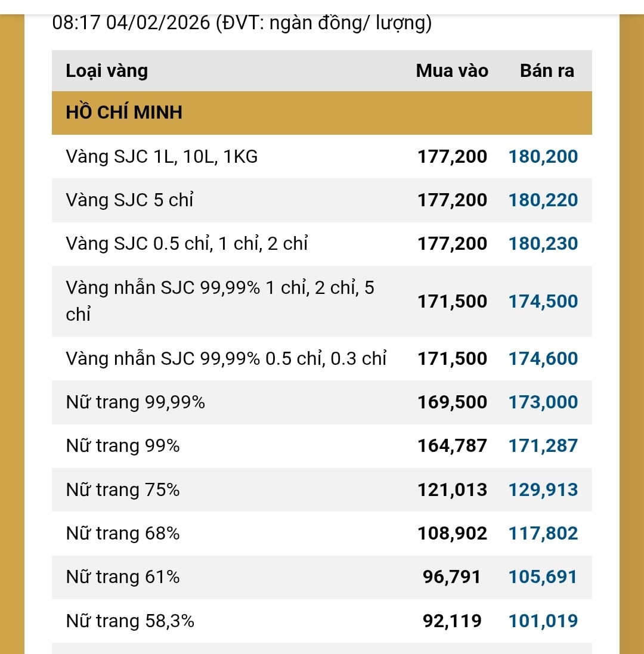Click sell price 174,600
The height and width of the screenshot is (654, 644).
543,359
